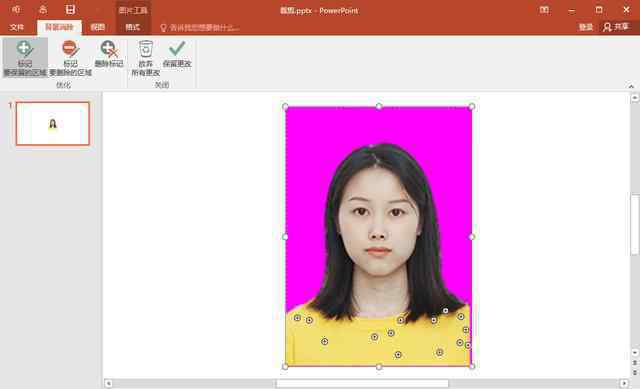This screenshot has height=389, width=640.
Task: Click the horizontal scrollbar left arrow
Action: click(x=108, y=383)
